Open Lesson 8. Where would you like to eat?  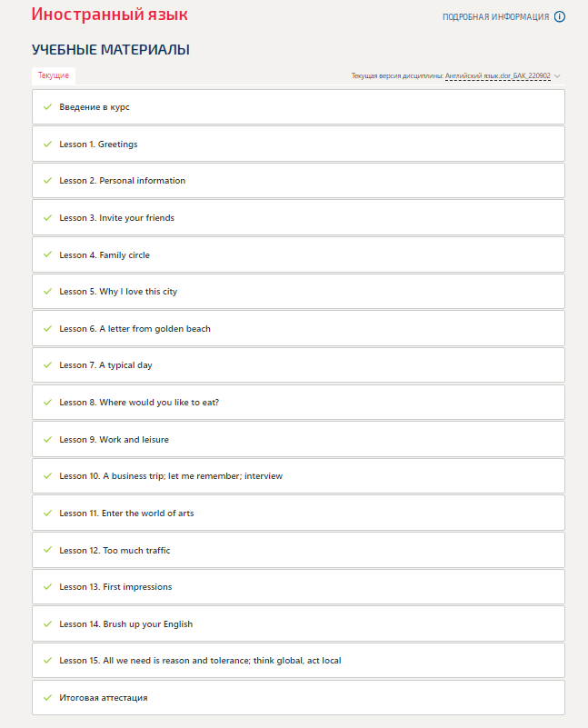[x=139, y=403]
